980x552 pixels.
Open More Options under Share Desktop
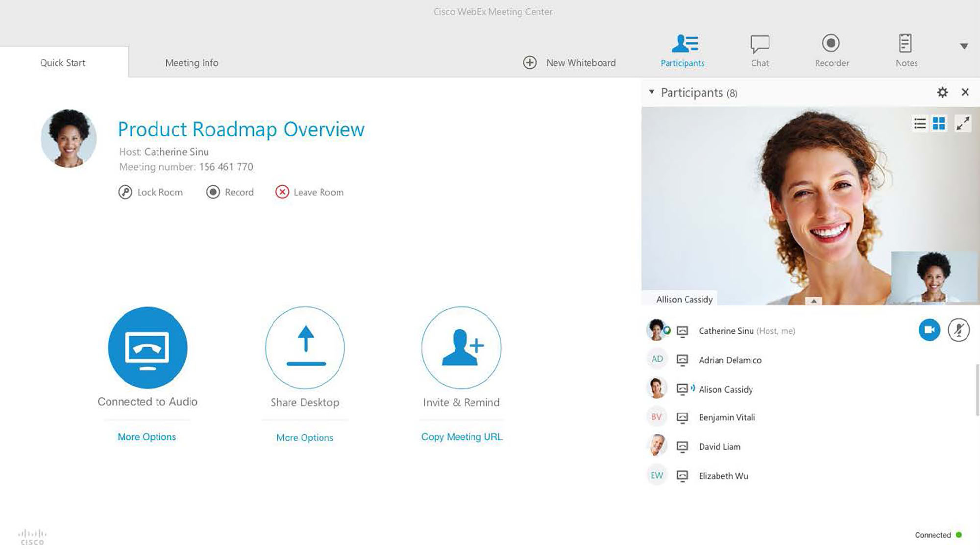(305, 437)
